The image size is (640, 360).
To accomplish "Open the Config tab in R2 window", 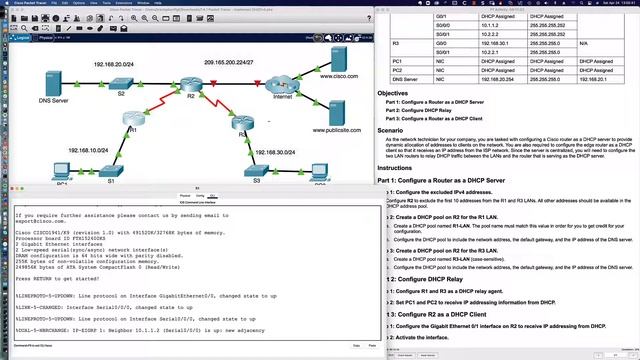I will (x=200, y=196).
